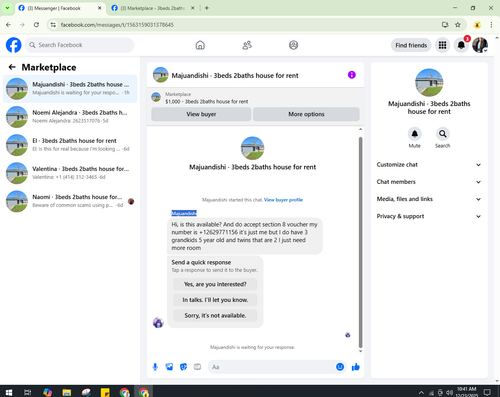Open the Friends icon in top navigation
Screen dimensions: 500x397
click(x=247, y=45)
